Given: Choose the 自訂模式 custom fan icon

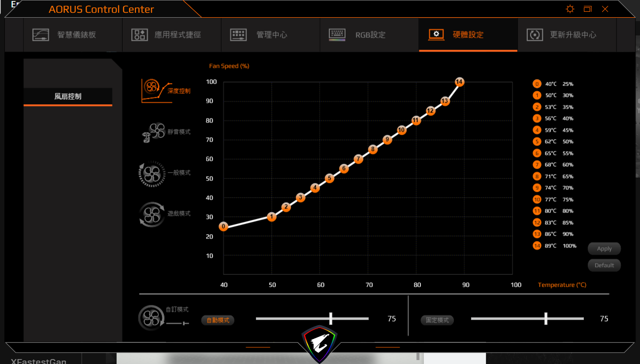Looking at the screenshot, I should point(151,318).
